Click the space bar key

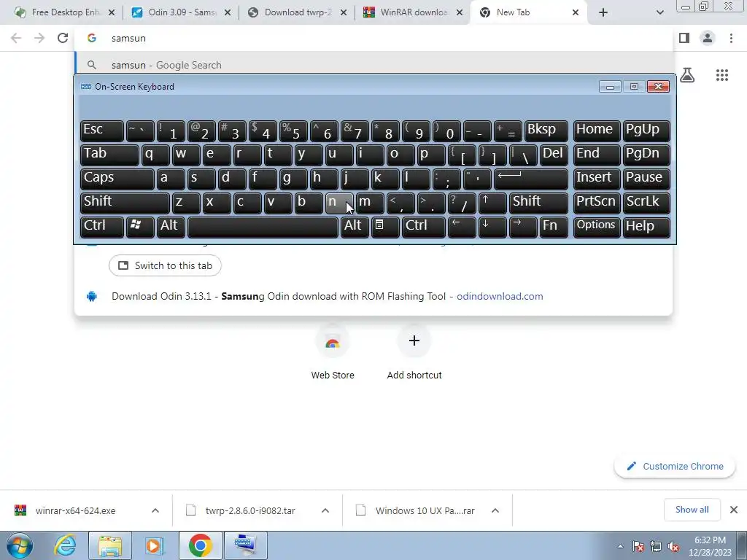(263, 226)
